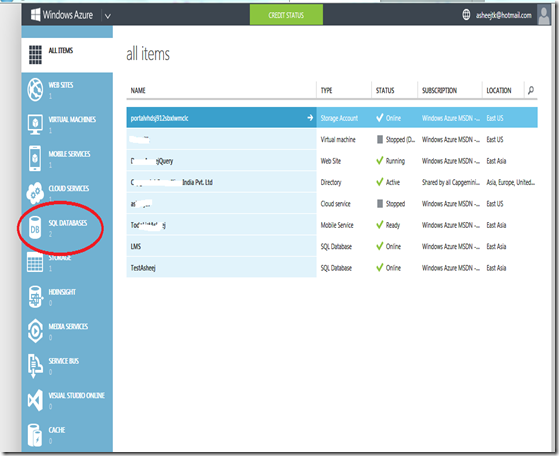Image resolution: width=559 pixels, height=456 pixels.
Task: Click the Running status cell
Action: pos(390,161)
